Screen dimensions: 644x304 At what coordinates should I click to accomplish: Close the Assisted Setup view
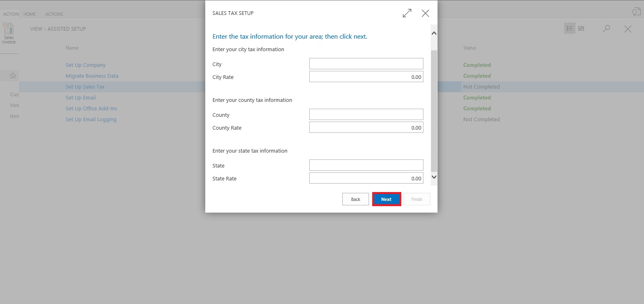pos(627,29)
